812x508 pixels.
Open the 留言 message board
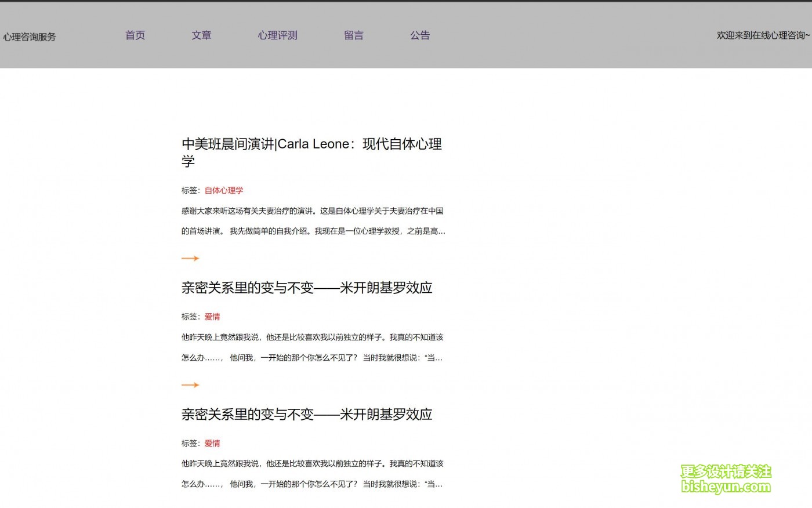354,35
